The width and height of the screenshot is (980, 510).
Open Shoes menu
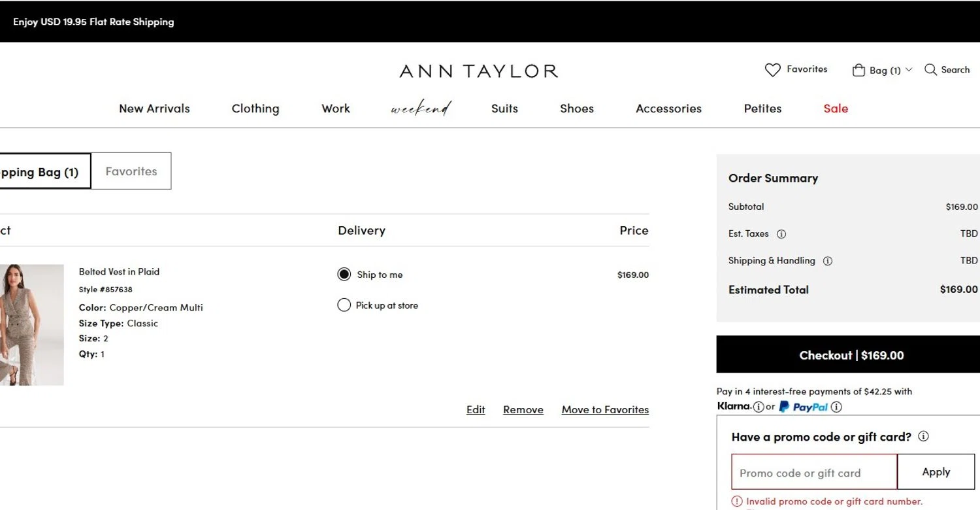click(x=577, y=109)
